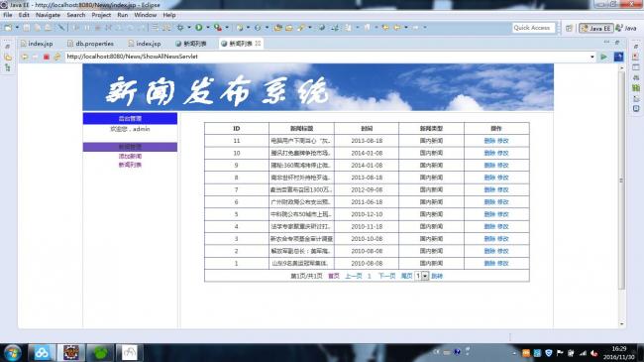Click the yellow Forward navigation arrow in main toolbar

click(397, 28)
